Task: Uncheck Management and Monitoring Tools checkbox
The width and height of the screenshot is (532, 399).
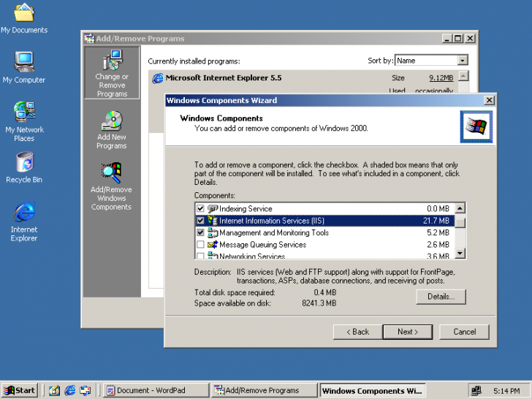Action: pos(201,233)
